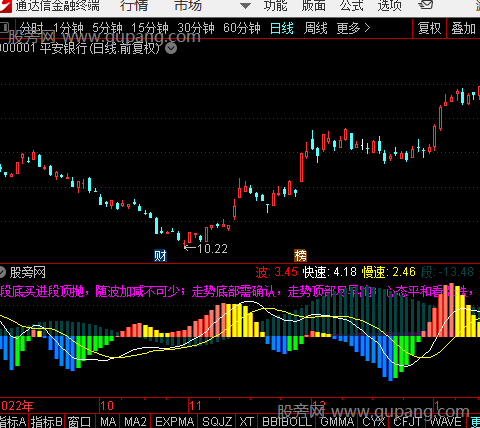Screen dimensions: 480x428
Task: Click the 复权 button
Action: [429, 28]
